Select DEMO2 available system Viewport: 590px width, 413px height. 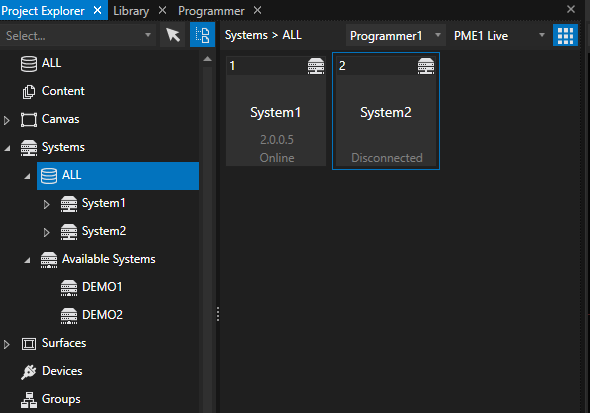coord(102,315)
